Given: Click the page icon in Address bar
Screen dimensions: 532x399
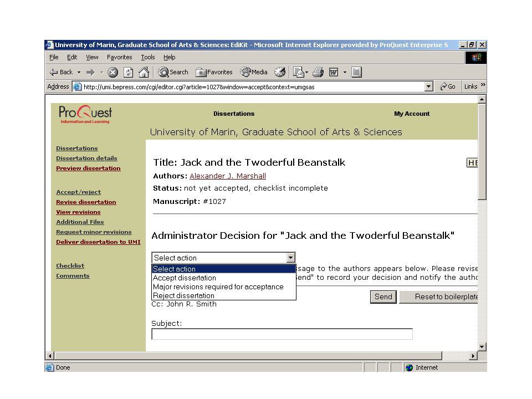Looking at the screenshot, I should tap(78, 86).
